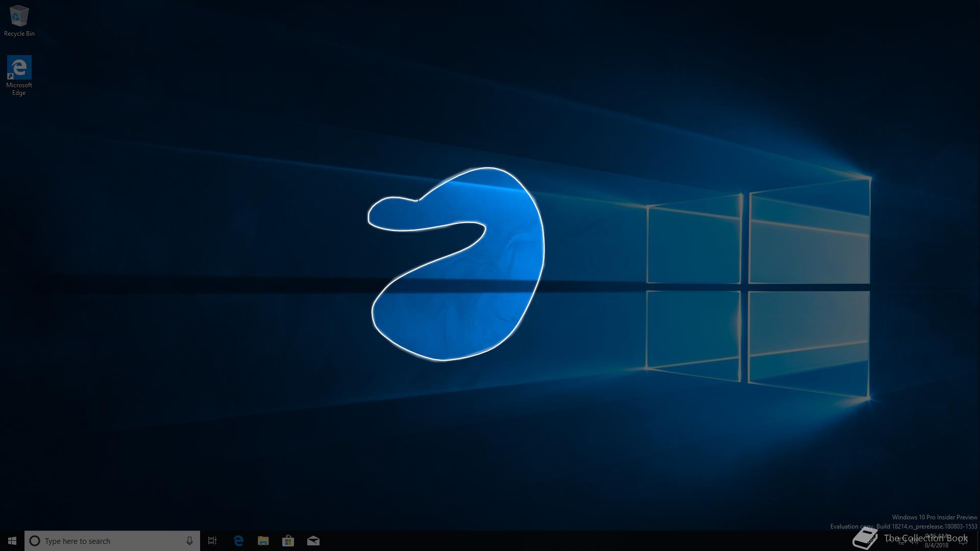Open the Windows Start menu
980x551 pixels.
[x=12, y=541]
